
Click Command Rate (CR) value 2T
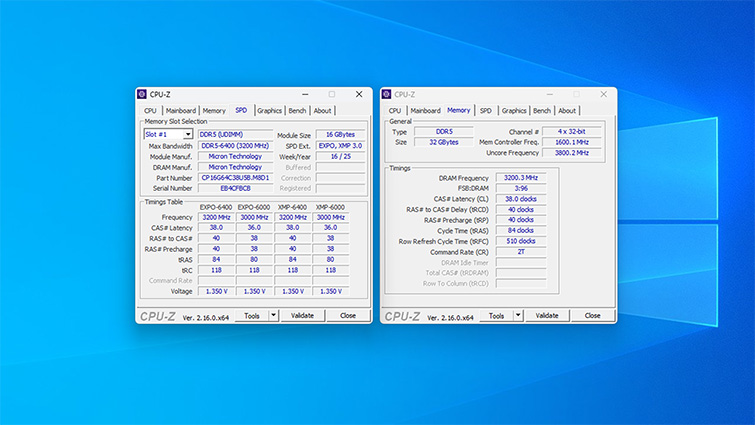coord(521,252)
